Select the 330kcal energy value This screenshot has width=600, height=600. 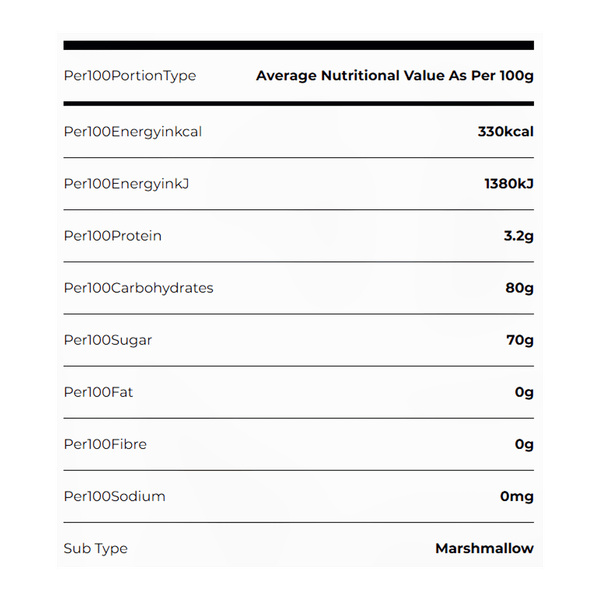point(506,132)
